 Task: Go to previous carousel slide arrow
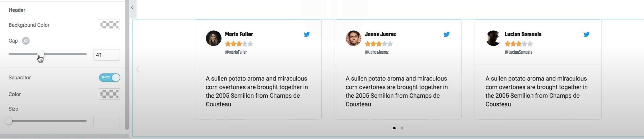(137, 69)
